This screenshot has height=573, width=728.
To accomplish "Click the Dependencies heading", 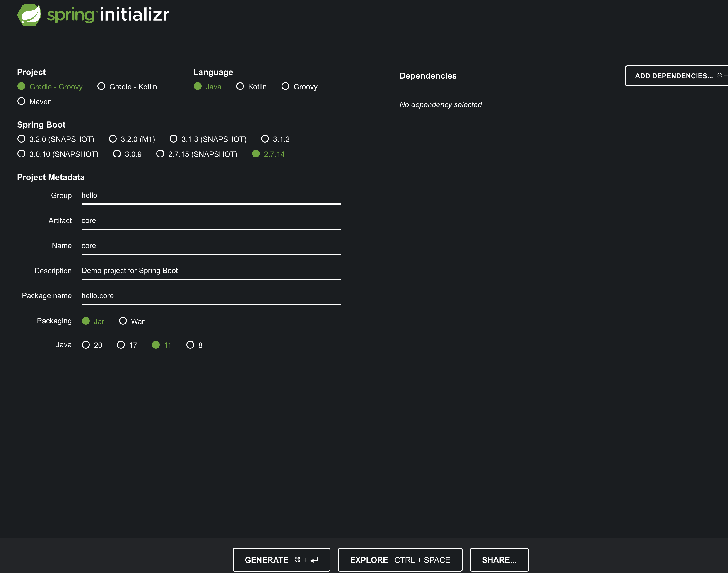I will point(428,76).
